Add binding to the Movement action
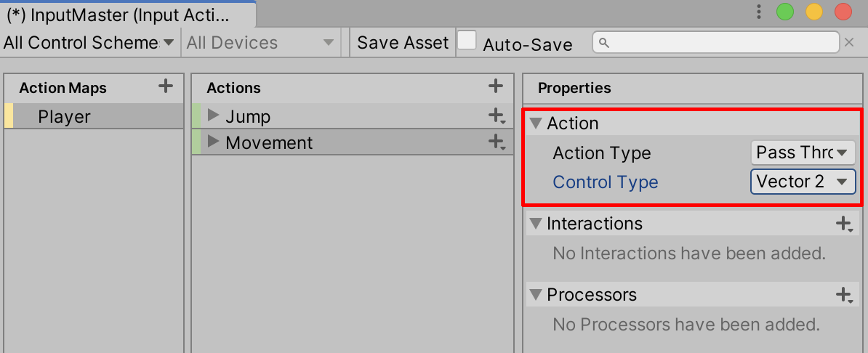 pos(497,142)
